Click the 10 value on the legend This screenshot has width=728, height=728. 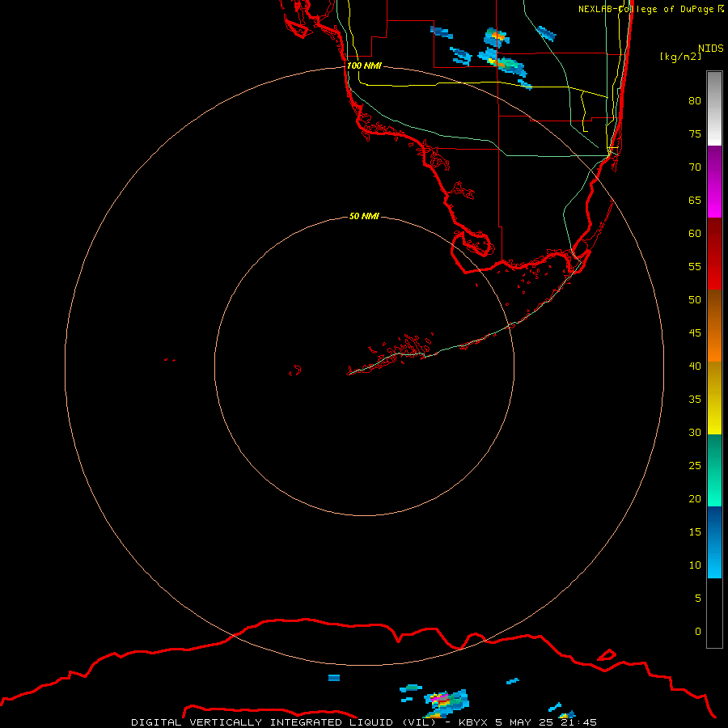[695, 565]
